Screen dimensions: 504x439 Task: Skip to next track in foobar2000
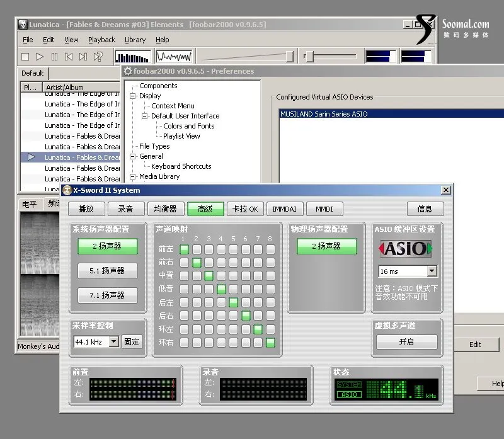(83, 57)
